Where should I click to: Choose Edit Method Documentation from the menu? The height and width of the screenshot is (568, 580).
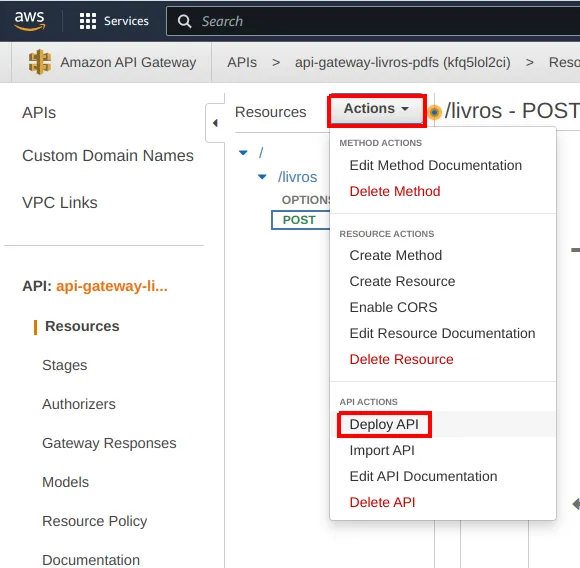[x=436, y=165]
